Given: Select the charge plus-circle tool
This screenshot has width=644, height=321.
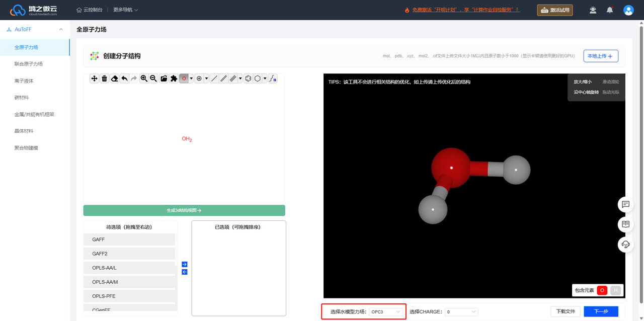Looking at the screenshot, I should [199, 78].
